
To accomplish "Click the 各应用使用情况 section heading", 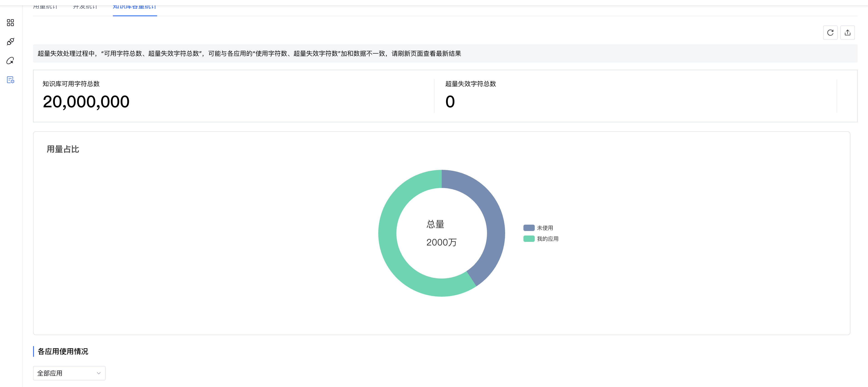I will [63, 351].
